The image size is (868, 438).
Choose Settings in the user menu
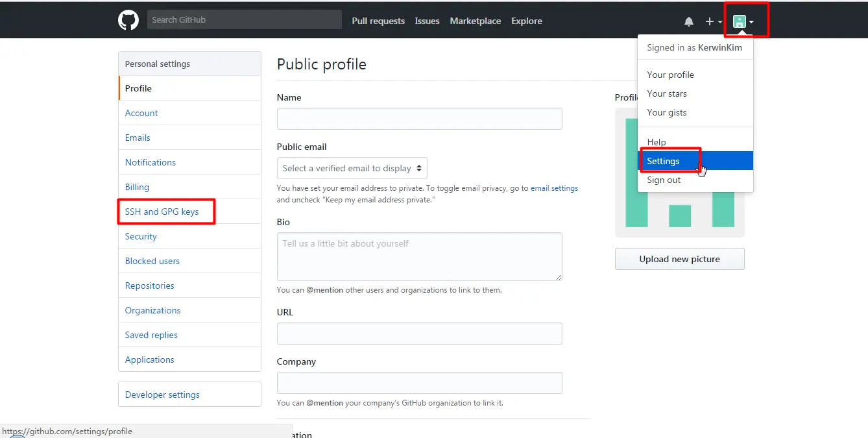pyautogui.click(x=664, y=161)
